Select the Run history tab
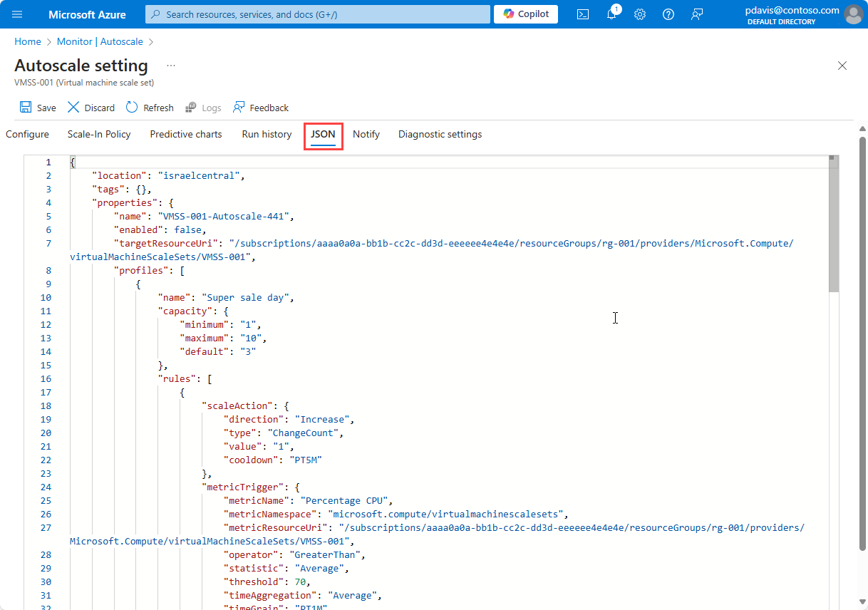868x610 pixels. click(267, 134)
